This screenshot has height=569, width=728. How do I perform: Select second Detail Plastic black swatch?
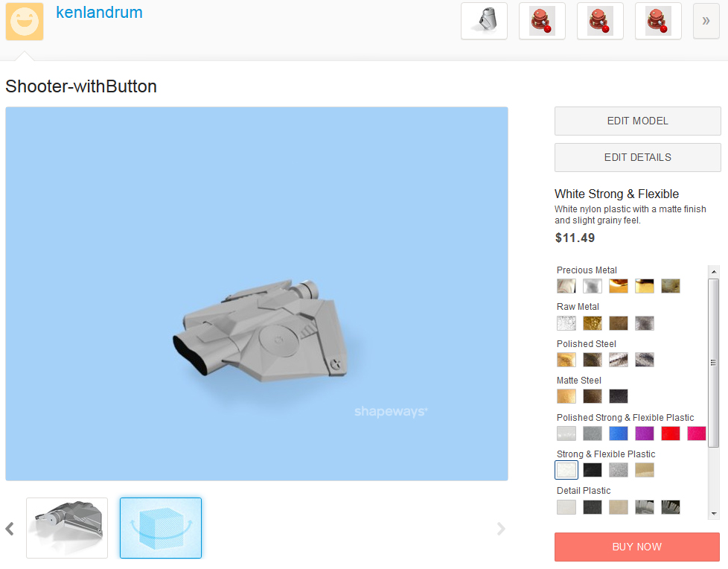(x=593, y=506)
